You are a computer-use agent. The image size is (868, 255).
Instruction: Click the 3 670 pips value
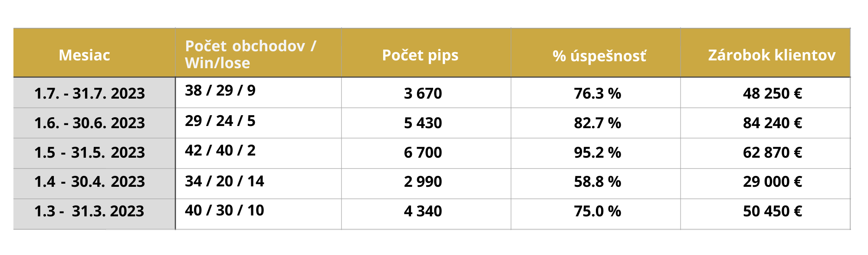tap(423, 93)
